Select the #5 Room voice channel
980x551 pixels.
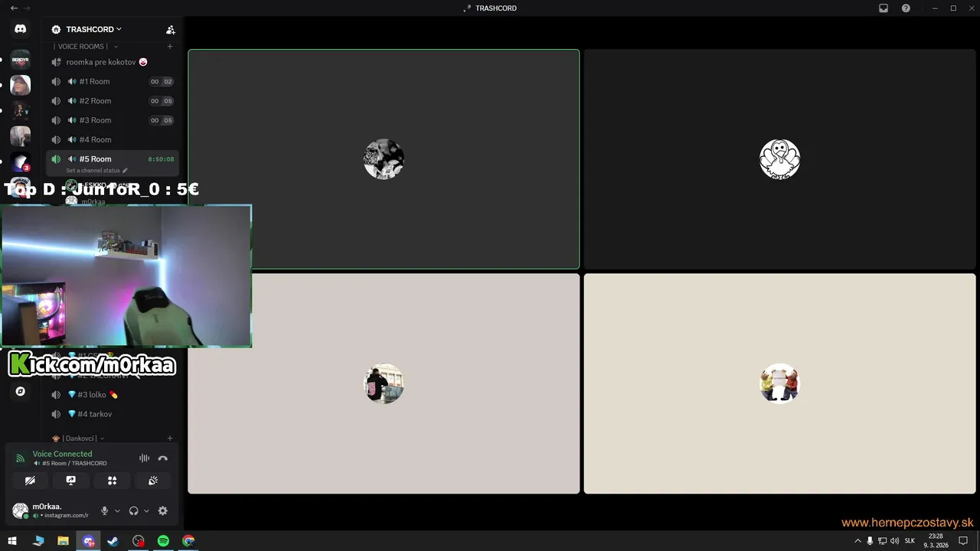113,159
